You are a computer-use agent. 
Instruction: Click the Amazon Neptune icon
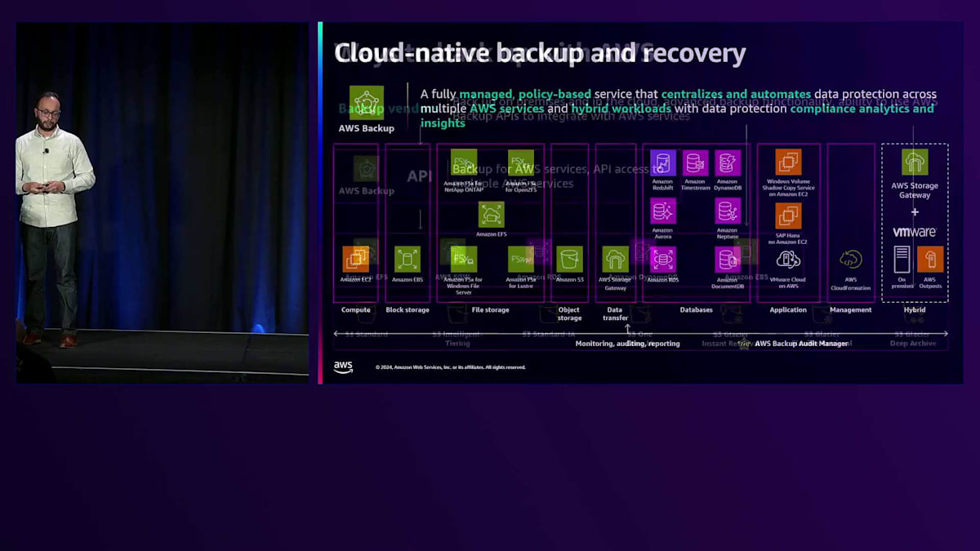coord(728,211)
